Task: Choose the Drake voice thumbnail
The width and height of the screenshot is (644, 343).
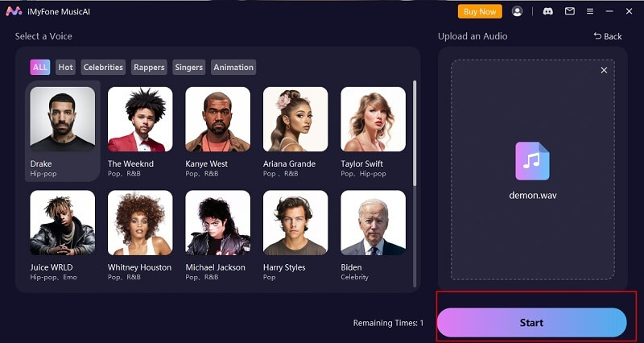Action: pos(63,119)
